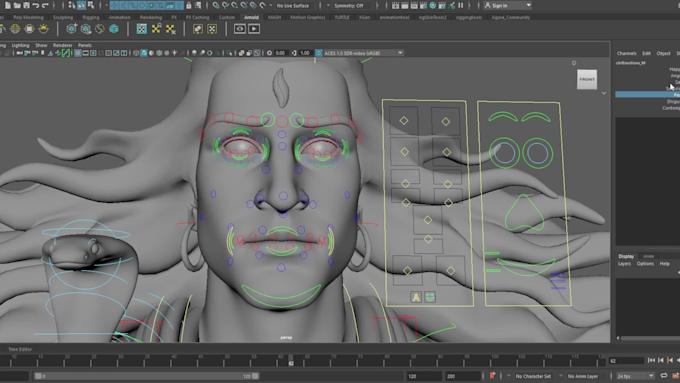
Task: Click the Select camera panel icon
Action: (20, 53)
